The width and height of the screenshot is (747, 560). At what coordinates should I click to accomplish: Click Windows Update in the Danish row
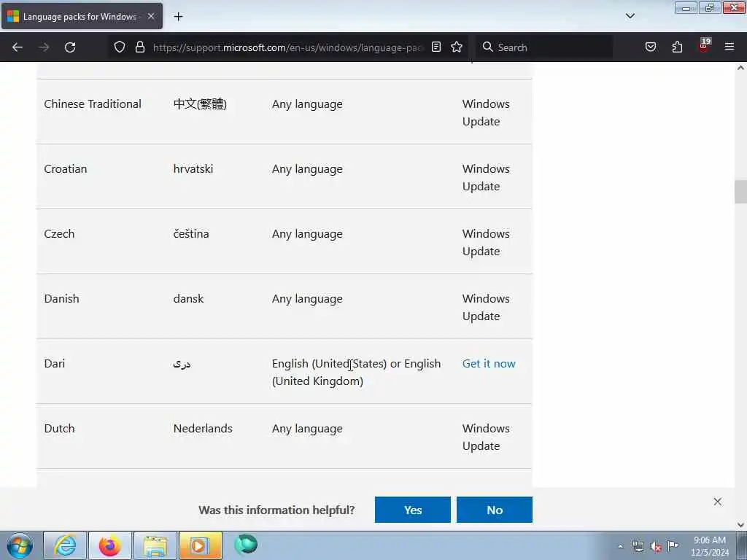pyautogui.click(x=486, y=307)
